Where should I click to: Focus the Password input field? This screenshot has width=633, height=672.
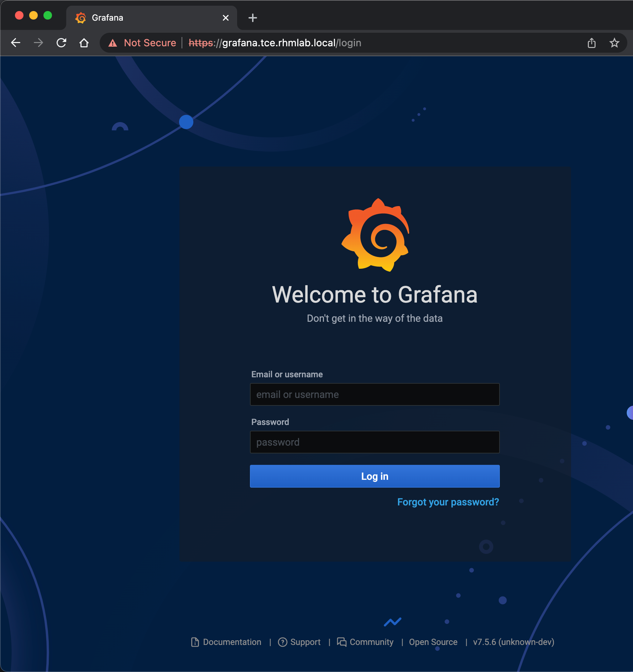[375, 442]
